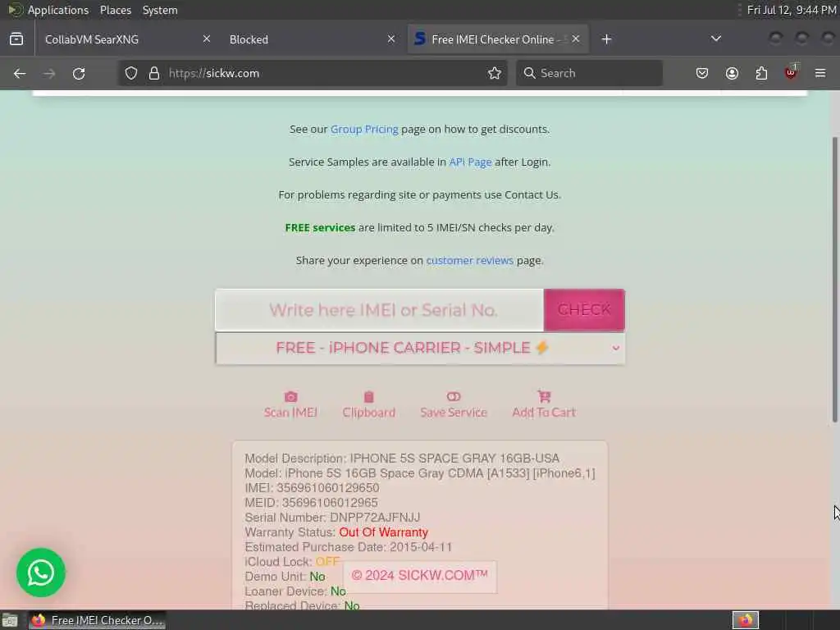The width and height of the screenshot is (840, 630).
Task: Click Firefox workspace icon in bottom panel
Action: tap(746, 620)
